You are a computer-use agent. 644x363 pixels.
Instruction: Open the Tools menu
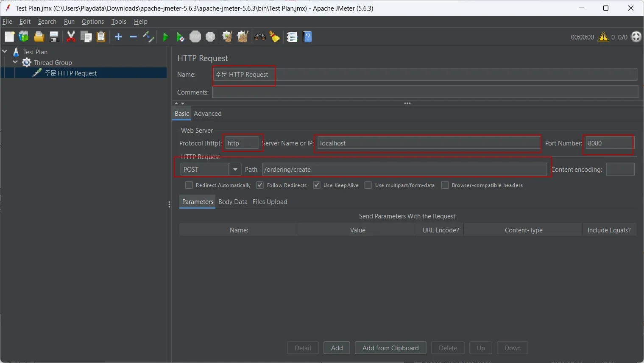click(119, 22)
